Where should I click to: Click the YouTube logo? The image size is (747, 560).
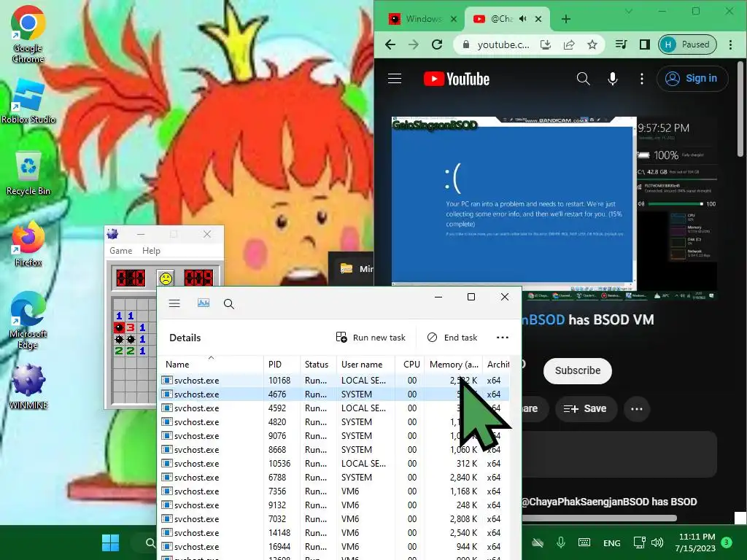click(457, 79)
